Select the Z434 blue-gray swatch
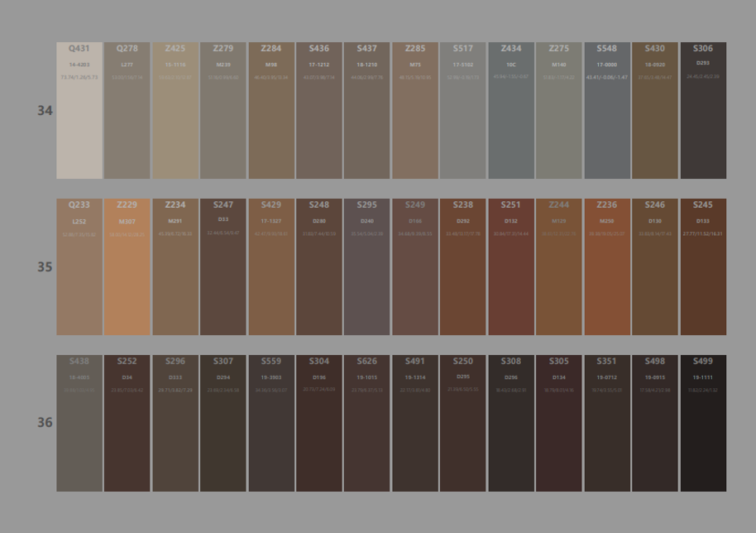The width and height of the screenshot is (756, 533). point(511,111)
